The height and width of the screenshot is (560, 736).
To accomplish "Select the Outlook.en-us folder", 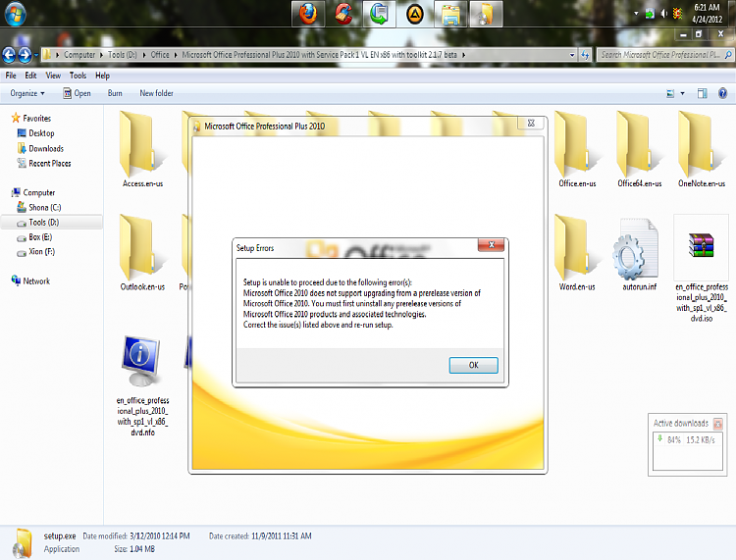I will tap(142, 253).
